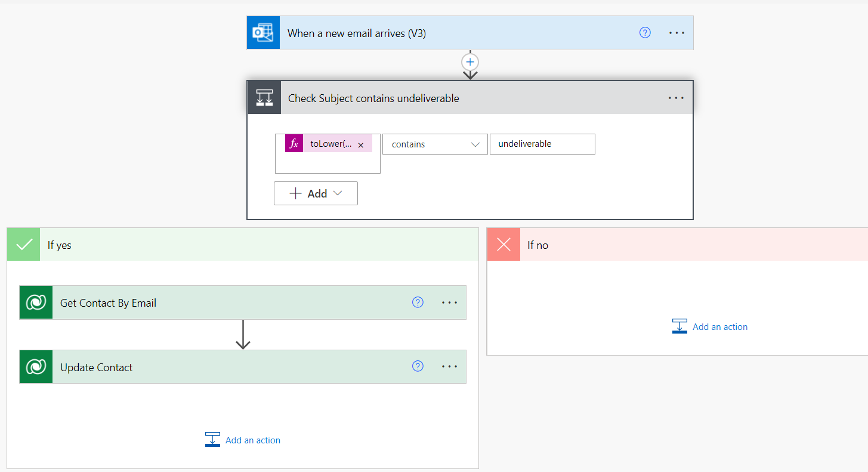Open the email trigger's three-dot menu
868x472 pixels.
coord(677,33)
